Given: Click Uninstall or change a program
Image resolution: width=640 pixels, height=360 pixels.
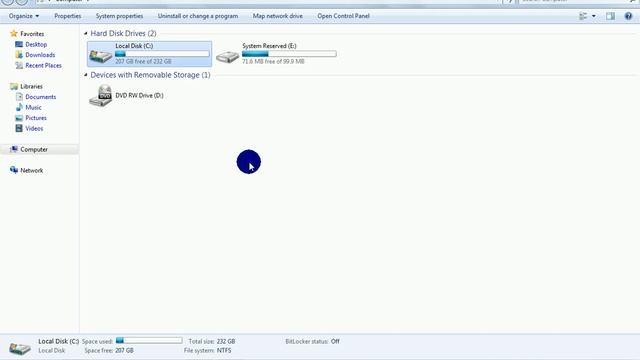Looking at the screenshot, I should pyautogui.click(x=198, y=16).
